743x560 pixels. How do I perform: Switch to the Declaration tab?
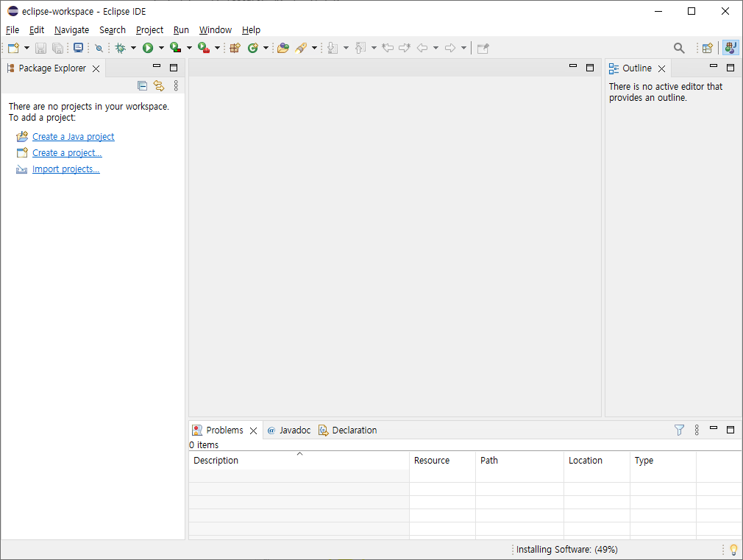coord(348,430)
